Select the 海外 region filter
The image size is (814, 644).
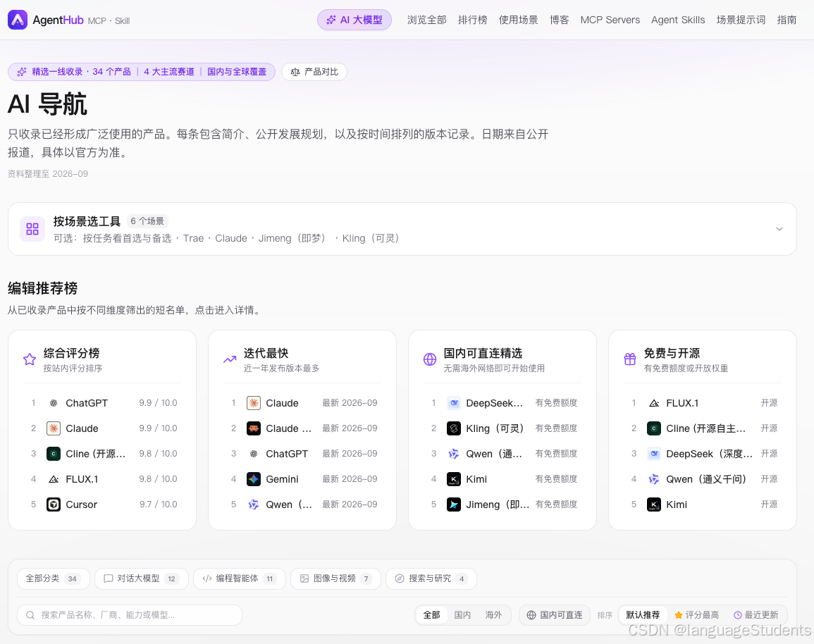pos(493,615)
